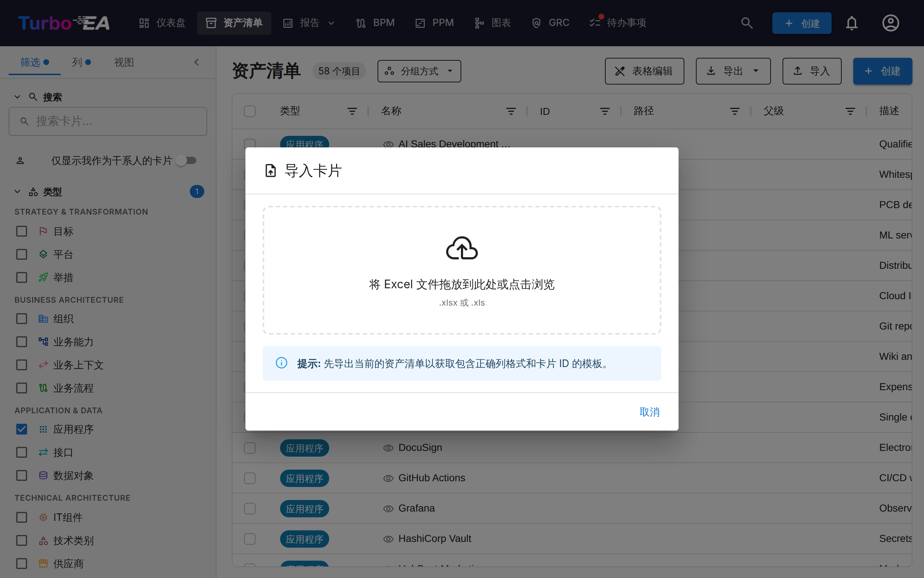Check the 目标 type checkbox
Screen dimensions: 924x578
22,231
